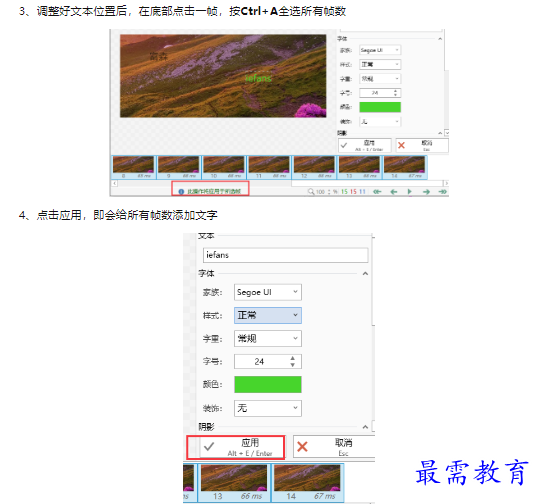
Task: Go to next frame in upper editor
Action: pos(426,192)
